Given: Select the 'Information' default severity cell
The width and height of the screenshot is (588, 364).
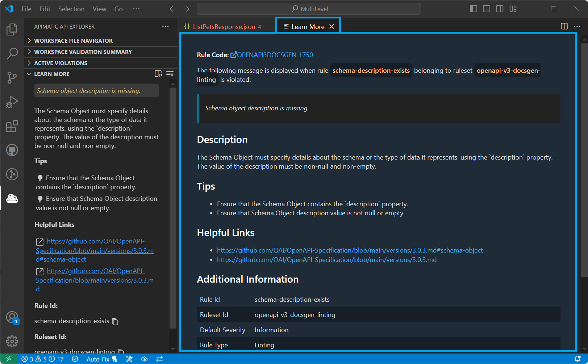Looking at the screenshot, I should tap(272, 330).
